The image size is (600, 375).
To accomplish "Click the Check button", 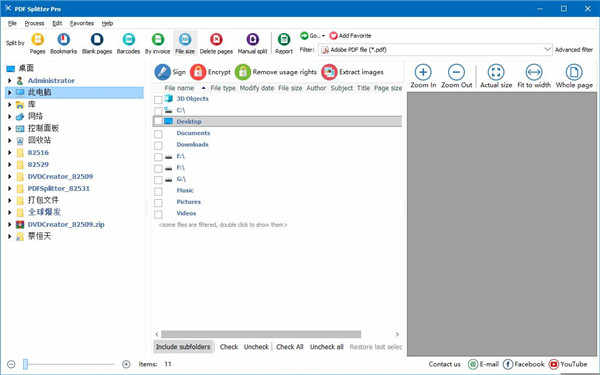I will point(229,347).
